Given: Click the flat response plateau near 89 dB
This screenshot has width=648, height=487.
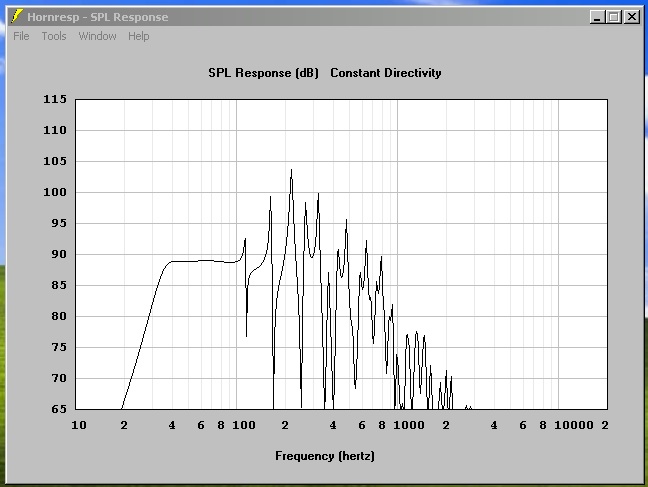Looking at the screenshot, I should 202,261.
